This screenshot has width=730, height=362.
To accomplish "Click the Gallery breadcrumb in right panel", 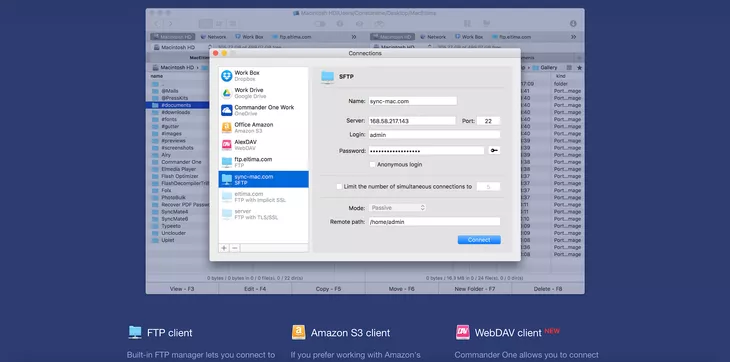I will click(545, 67).
